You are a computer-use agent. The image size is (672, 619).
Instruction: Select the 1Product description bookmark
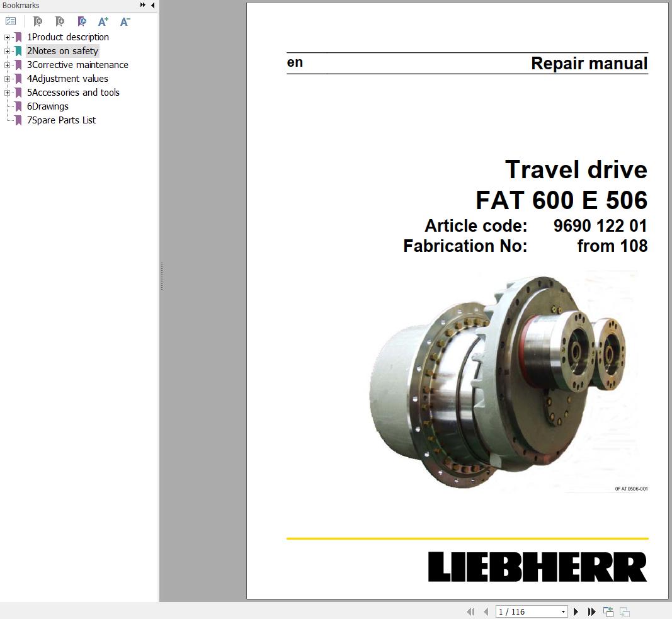pos(68,37)
